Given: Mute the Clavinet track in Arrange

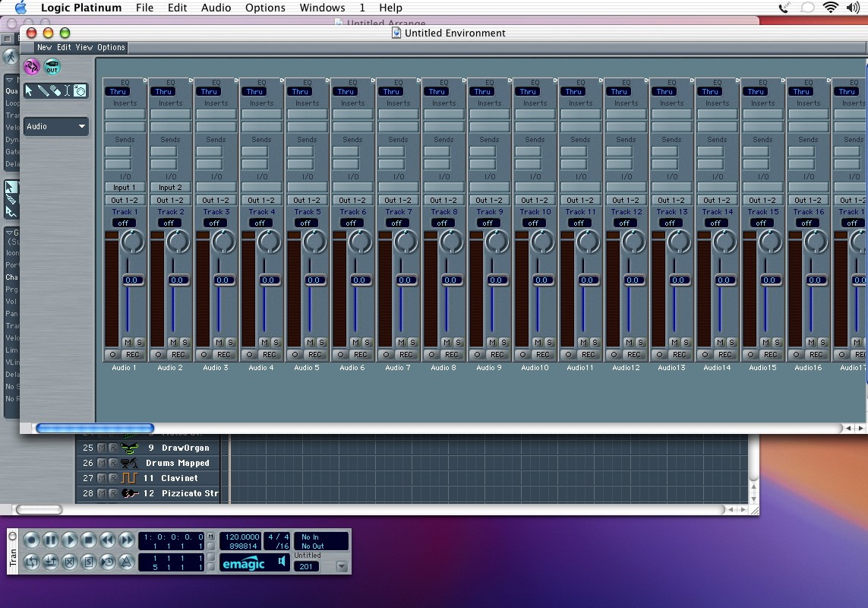Looking at the screenshot, I should 102,478.
